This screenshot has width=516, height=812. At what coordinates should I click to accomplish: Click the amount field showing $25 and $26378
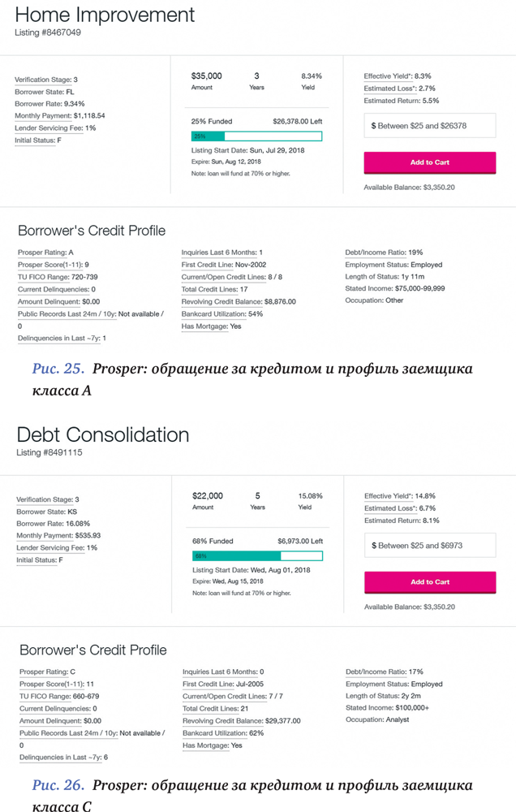pyautogui.click(x=429, y=126)
